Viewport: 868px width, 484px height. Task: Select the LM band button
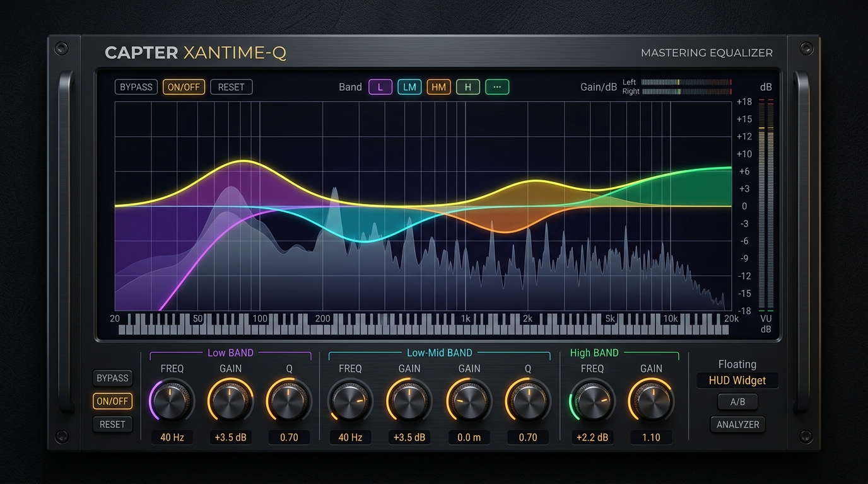[x=409, y=87]
